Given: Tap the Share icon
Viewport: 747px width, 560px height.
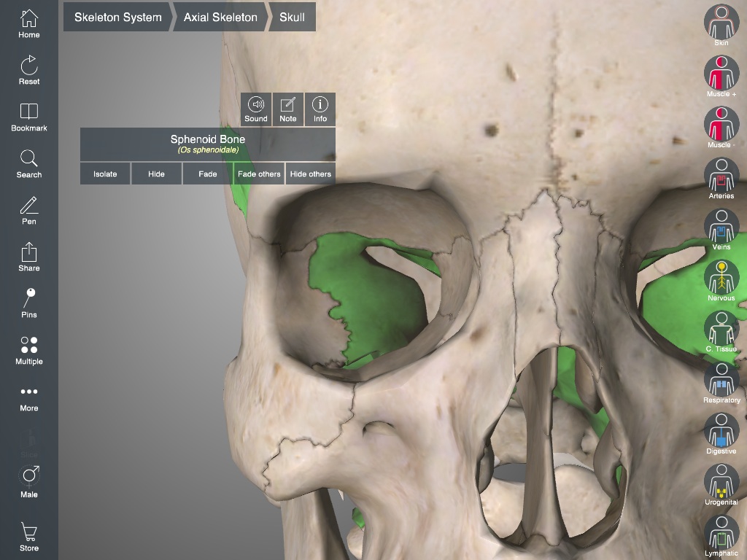Looking at the screenshot, I should point(29,257).
